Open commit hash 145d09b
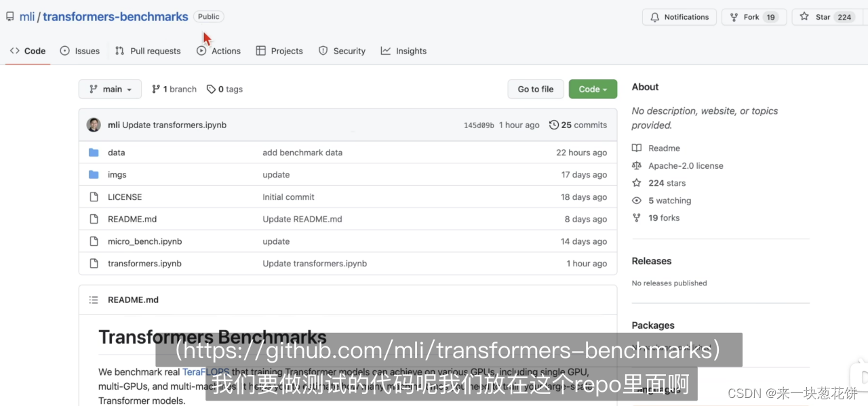Viewport: 868px width, 406px height. pos(479,125)
